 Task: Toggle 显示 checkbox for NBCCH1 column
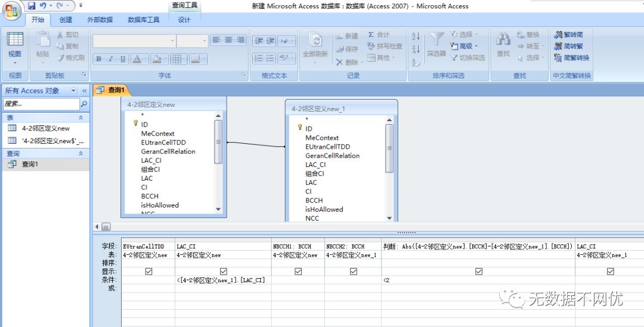[298, 272]
